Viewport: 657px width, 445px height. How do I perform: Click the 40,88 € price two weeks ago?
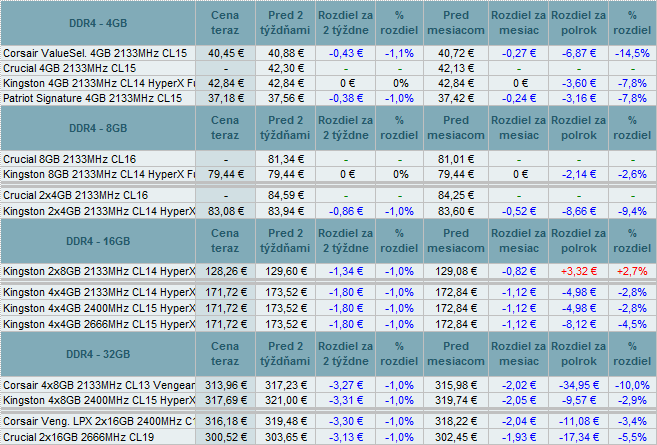coord(286,53)
